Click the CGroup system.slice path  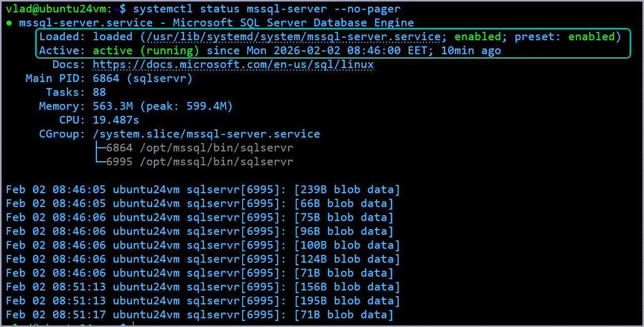pyautogui.click(x=206, y=134)
